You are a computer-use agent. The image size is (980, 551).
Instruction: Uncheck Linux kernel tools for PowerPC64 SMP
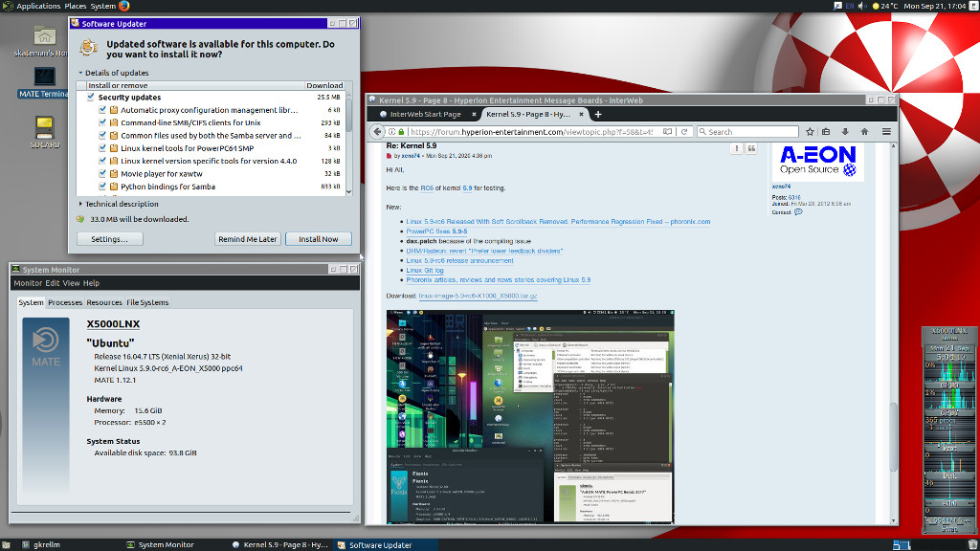tap(102, 148)
